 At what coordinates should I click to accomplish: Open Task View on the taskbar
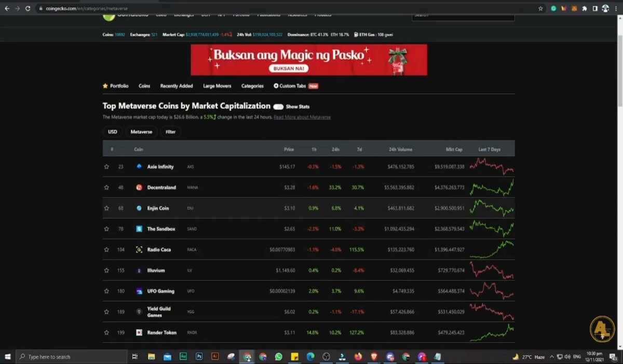(x=135, y=357)
